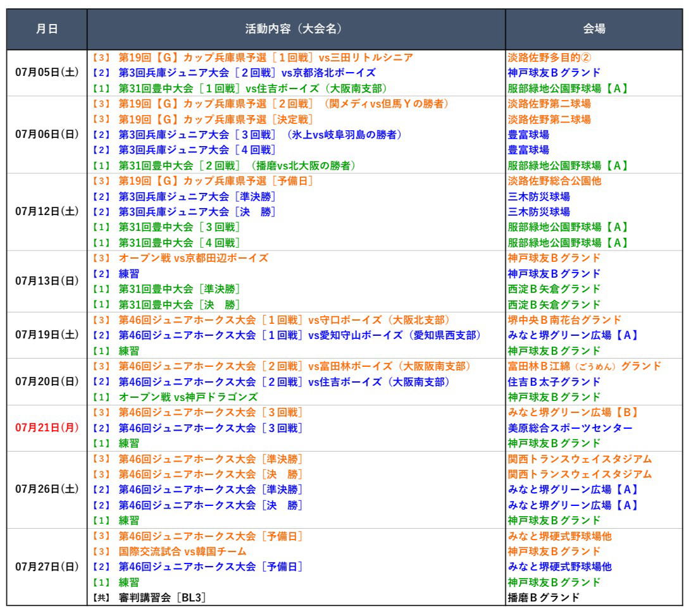Click the オープン戦 vs京都田辺ボーイズ row
The image size is (698, 616).
180,258
